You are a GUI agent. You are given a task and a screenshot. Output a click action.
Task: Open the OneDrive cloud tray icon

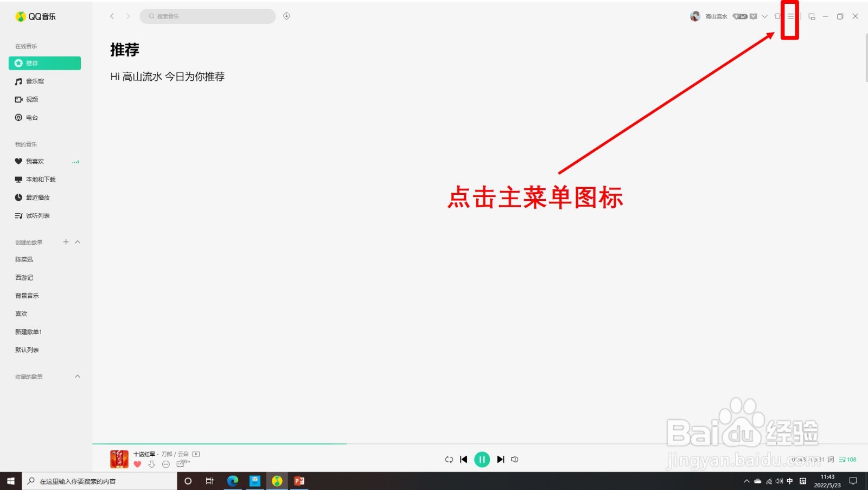(758, 481)
